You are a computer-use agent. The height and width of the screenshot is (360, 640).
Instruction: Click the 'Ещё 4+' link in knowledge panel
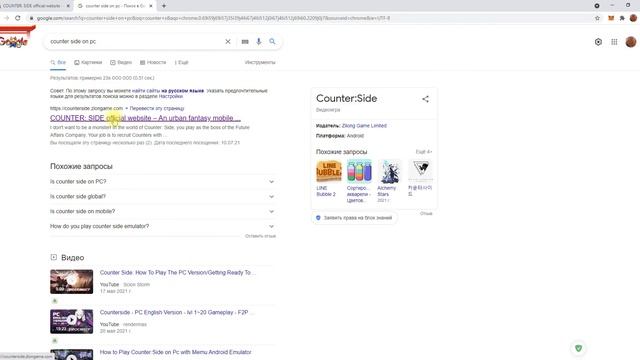click(x=424, y=152)
